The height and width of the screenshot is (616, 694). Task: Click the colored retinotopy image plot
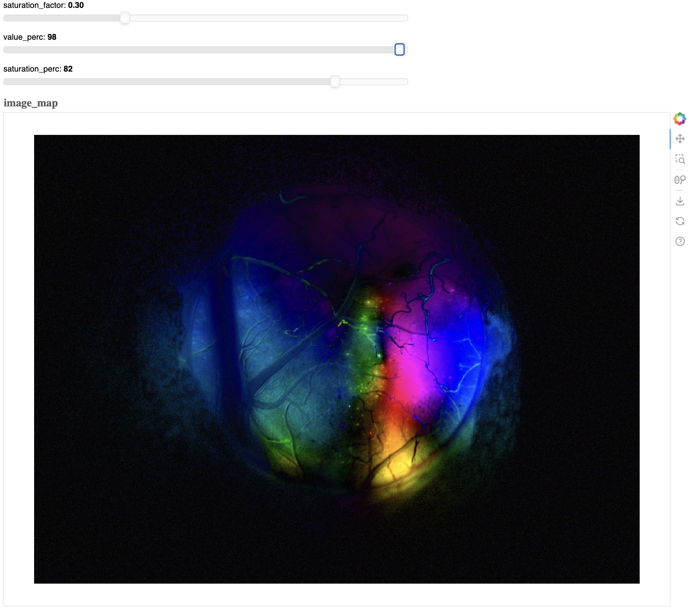(x=337, y=359)
